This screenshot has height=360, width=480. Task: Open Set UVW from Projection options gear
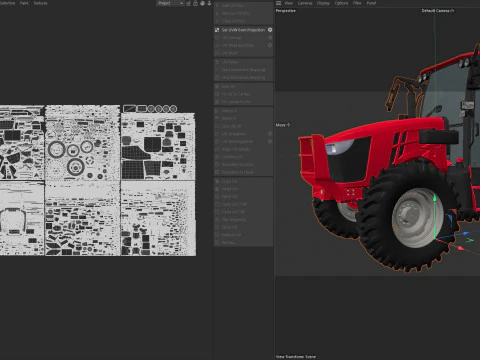tap(270, 30)
